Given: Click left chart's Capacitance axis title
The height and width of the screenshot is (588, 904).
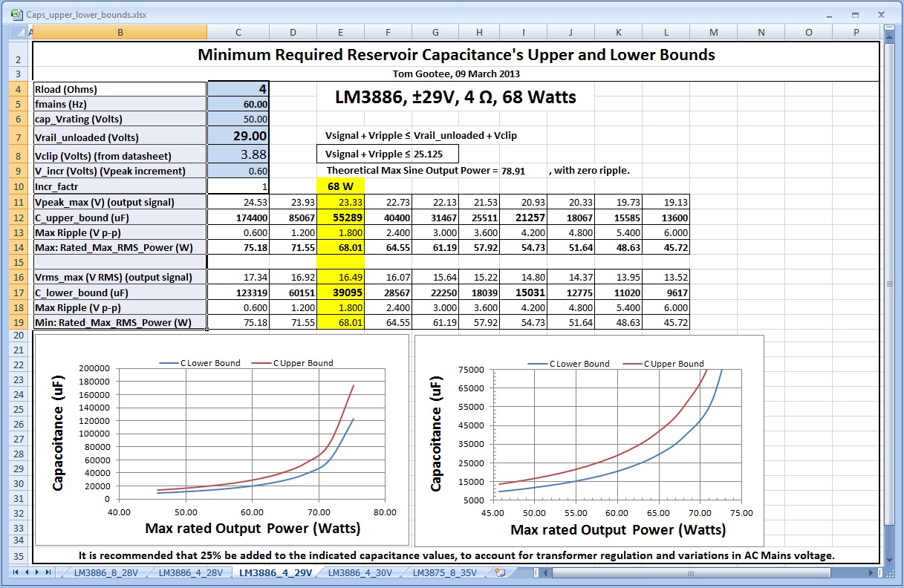Looking at the screenshot, I should [x=58, y=431].
